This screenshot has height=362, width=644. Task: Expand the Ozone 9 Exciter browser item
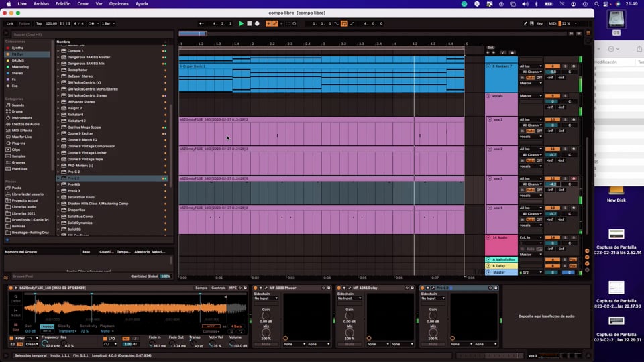click(58, 133)
